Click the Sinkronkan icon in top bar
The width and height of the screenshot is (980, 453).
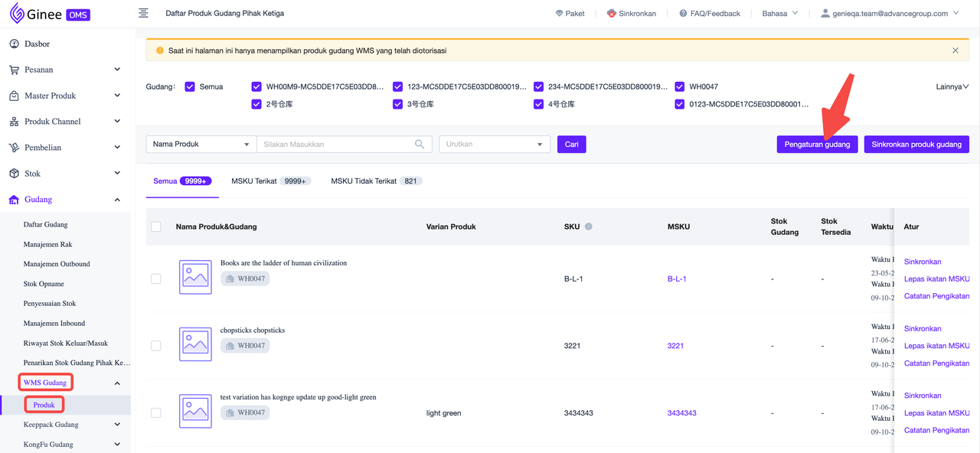pos(612,14)
